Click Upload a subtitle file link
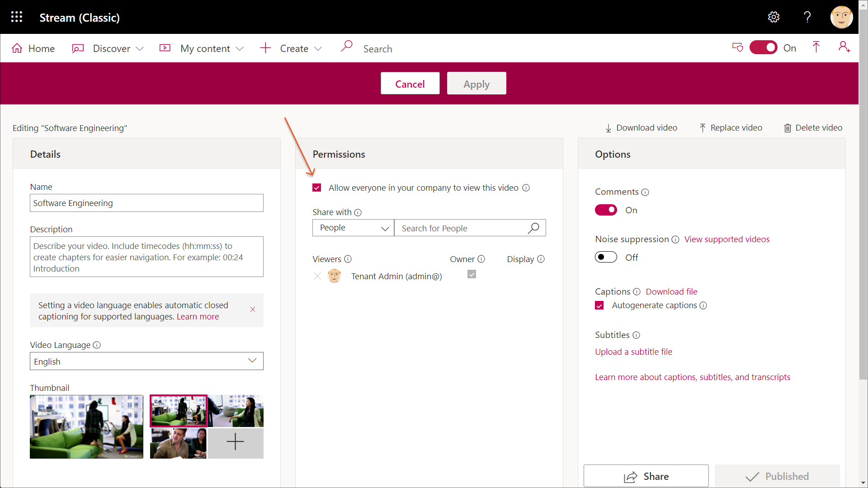868x488 pixels. tap(633, 352)
